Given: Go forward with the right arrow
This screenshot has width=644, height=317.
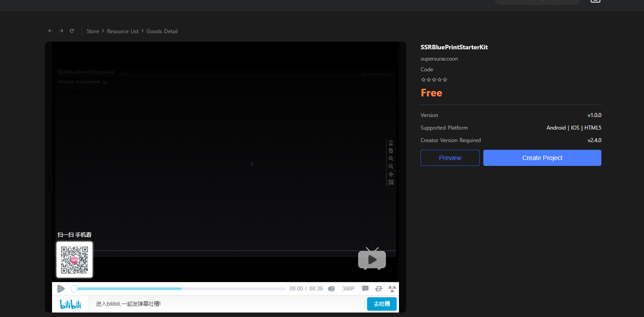Looking at the screenshot, I should coord(61,31).
